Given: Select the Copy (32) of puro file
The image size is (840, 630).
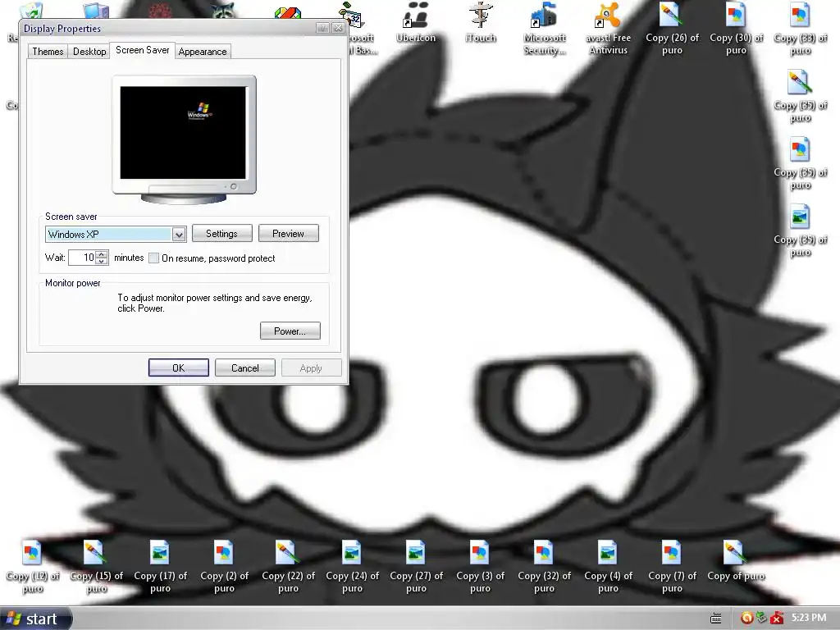Looking at the screenshot, I should (544, 567).
